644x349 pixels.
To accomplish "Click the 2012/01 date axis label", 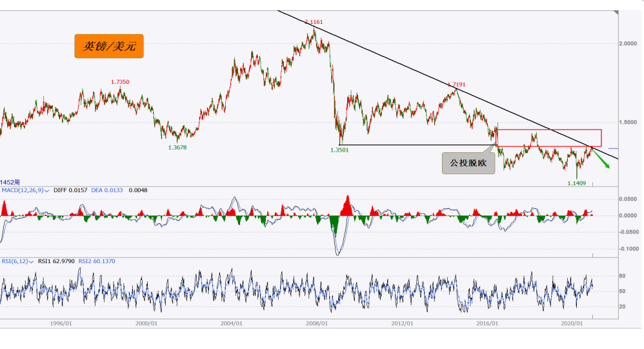I will 402,324.
